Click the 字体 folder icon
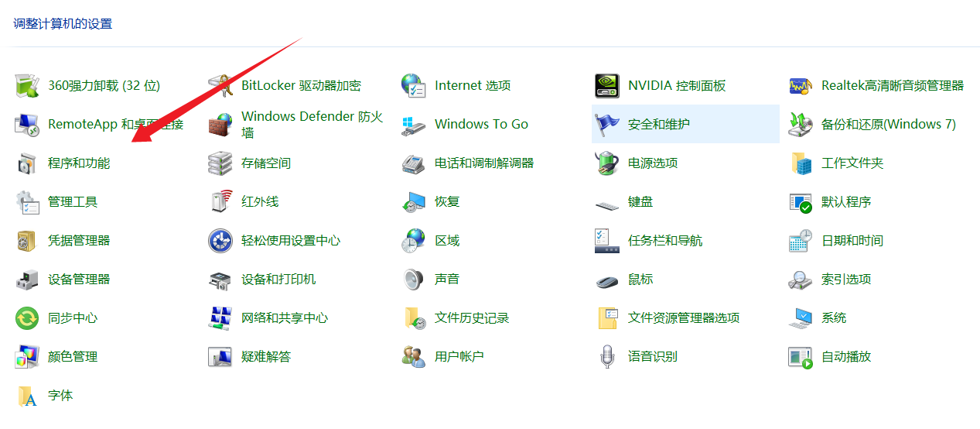Screen dimensions: 980x429 coord(27,395)
